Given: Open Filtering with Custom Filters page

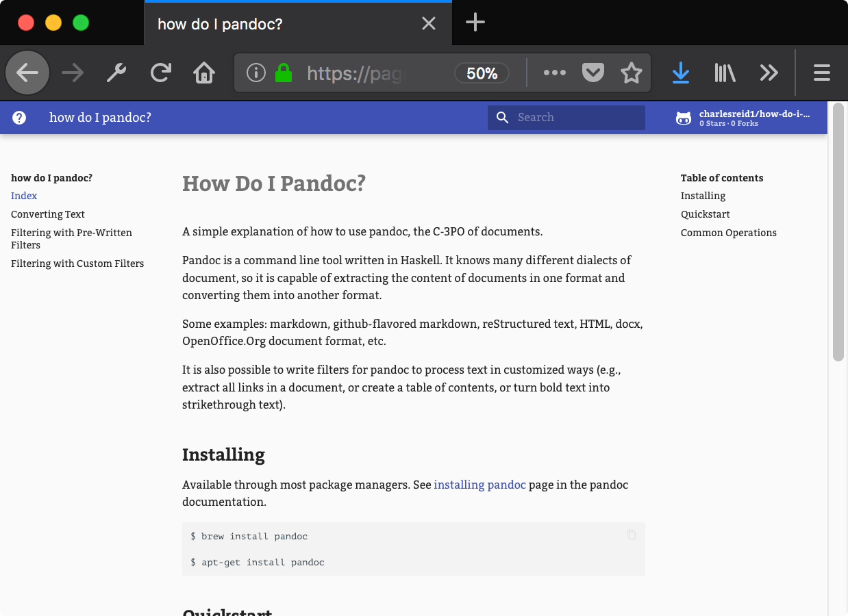Looking at the screenshot, I should (77, 264).
